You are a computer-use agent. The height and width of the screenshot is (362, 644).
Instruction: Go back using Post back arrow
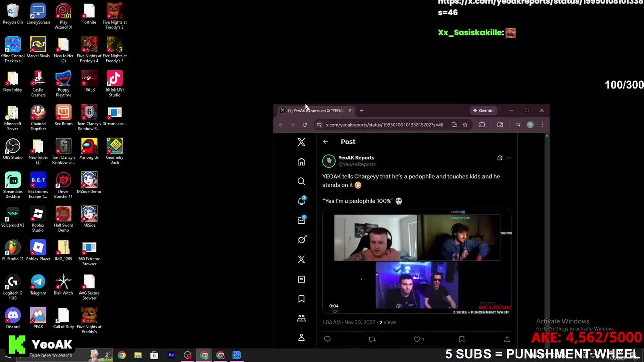(x=326, y=142)
